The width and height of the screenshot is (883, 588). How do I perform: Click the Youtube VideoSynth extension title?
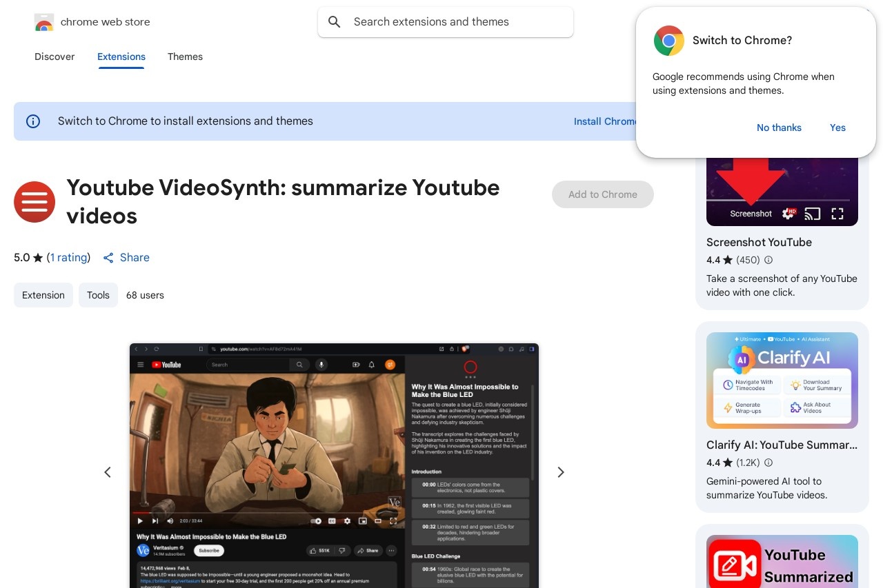pyautogui.click(x=283, y=201)
